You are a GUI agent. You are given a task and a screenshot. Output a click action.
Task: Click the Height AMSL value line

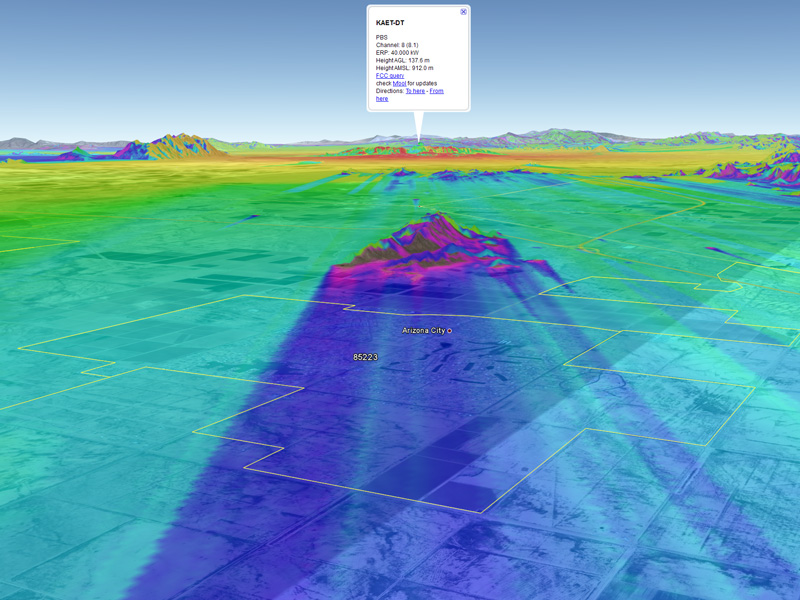point(405,68)
